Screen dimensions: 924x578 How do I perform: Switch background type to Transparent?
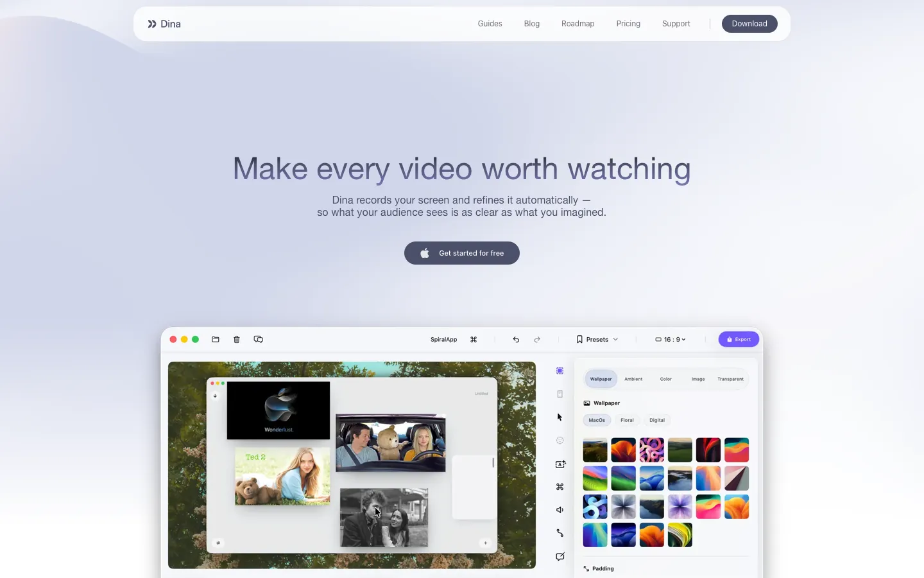[x=730, y=379]
